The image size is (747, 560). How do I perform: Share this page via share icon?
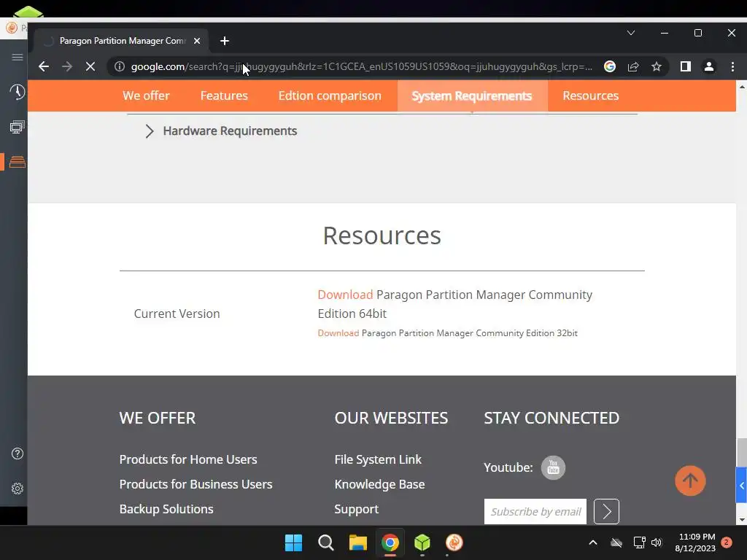click(x=633, y=66)
